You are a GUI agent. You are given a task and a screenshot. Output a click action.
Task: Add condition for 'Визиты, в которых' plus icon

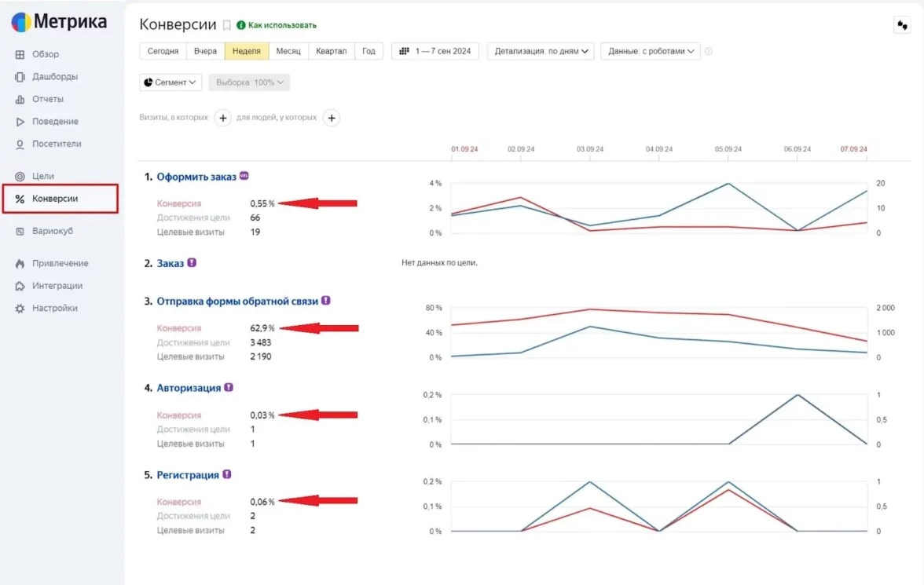(223, 118)
